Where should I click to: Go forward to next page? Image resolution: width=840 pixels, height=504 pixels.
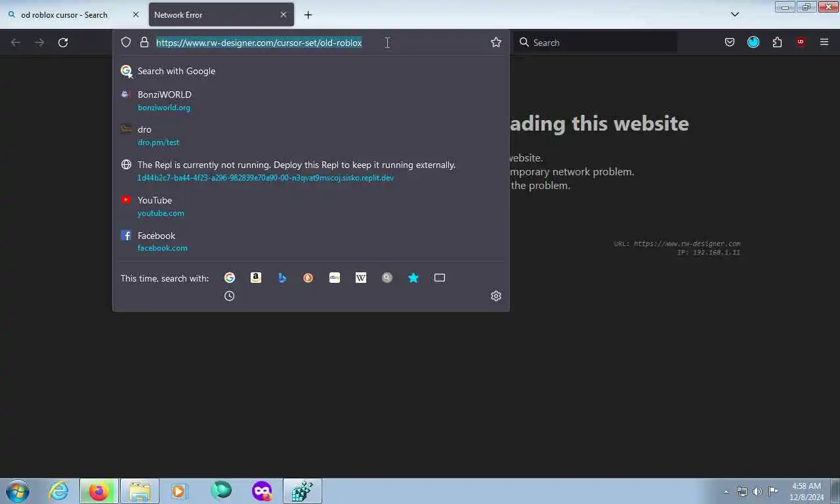[39, 43]
